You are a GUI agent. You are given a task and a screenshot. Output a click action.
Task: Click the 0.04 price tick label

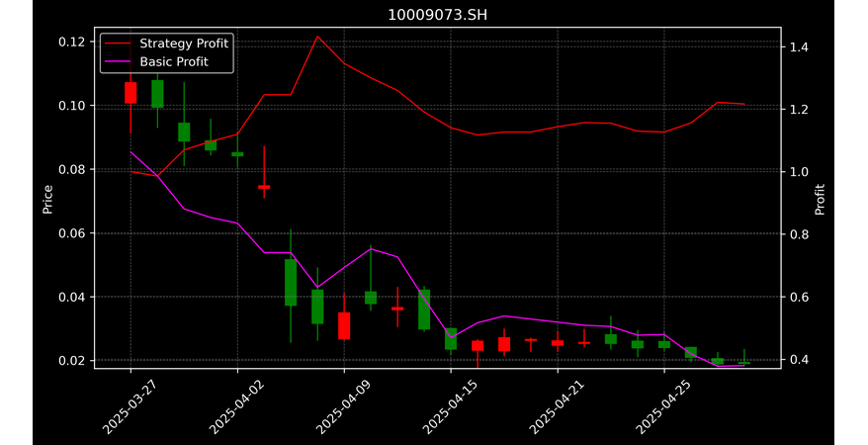(71, 298)
